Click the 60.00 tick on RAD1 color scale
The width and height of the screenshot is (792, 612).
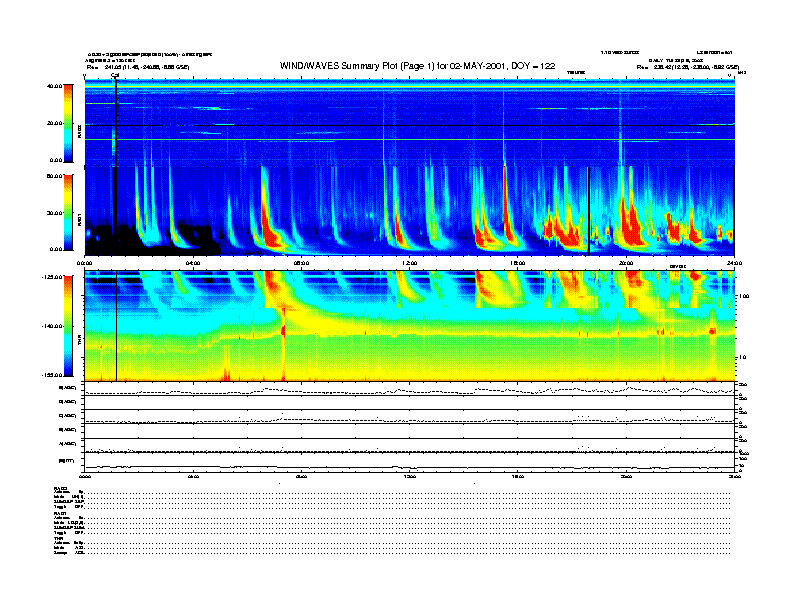55,176
